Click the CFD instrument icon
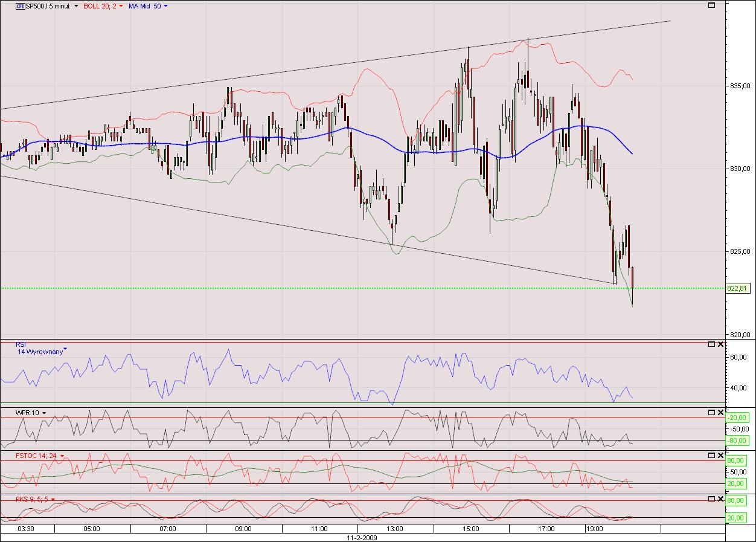The height and width of the screenshot is (542, 756). (20, 6)
